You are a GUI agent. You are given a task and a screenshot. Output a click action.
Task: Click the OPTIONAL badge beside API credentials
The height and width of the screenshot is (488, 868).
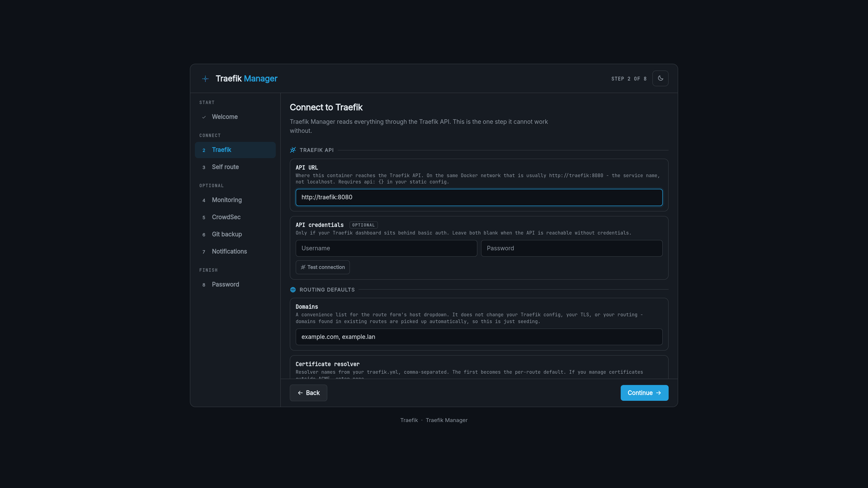tap(363, 225)
